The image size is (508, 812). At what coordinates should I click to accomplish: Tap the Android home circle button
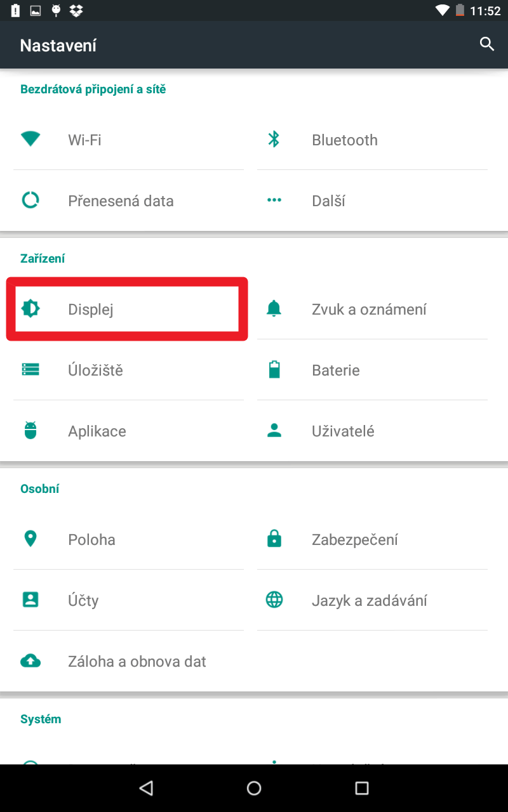coord(254,788)
